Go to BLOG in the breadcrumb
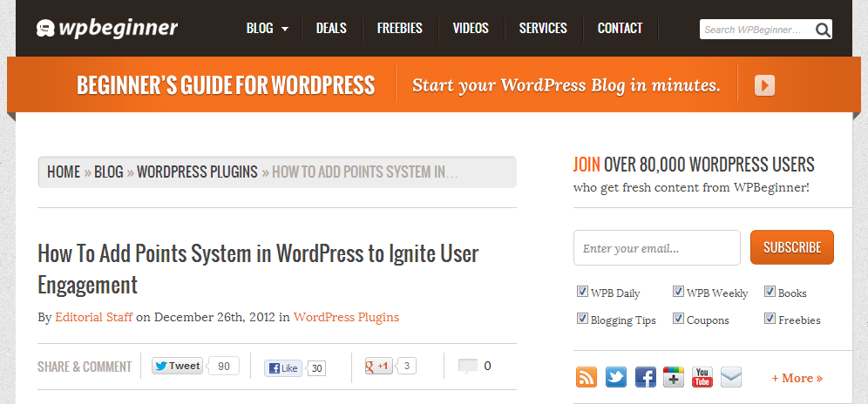868x404 pixels. click(108, 172)
